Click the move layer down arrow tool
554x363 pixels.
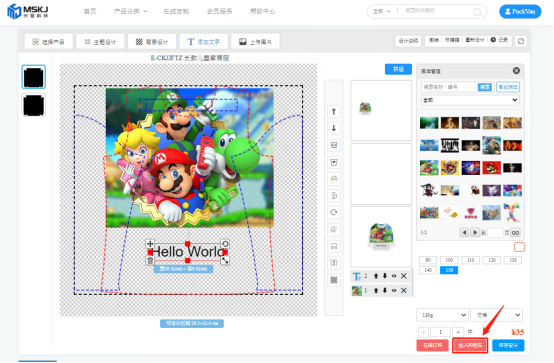[334, 128]
